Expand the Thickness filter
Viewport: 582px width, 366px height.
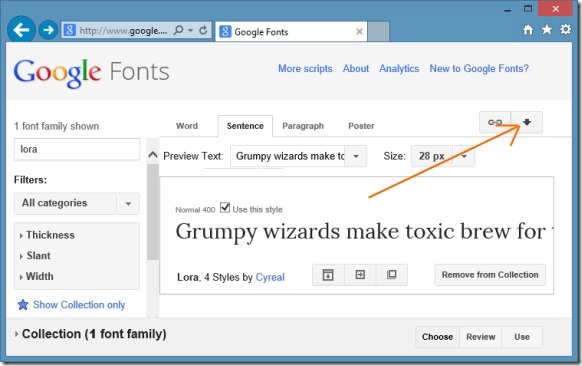coord(47,235)
